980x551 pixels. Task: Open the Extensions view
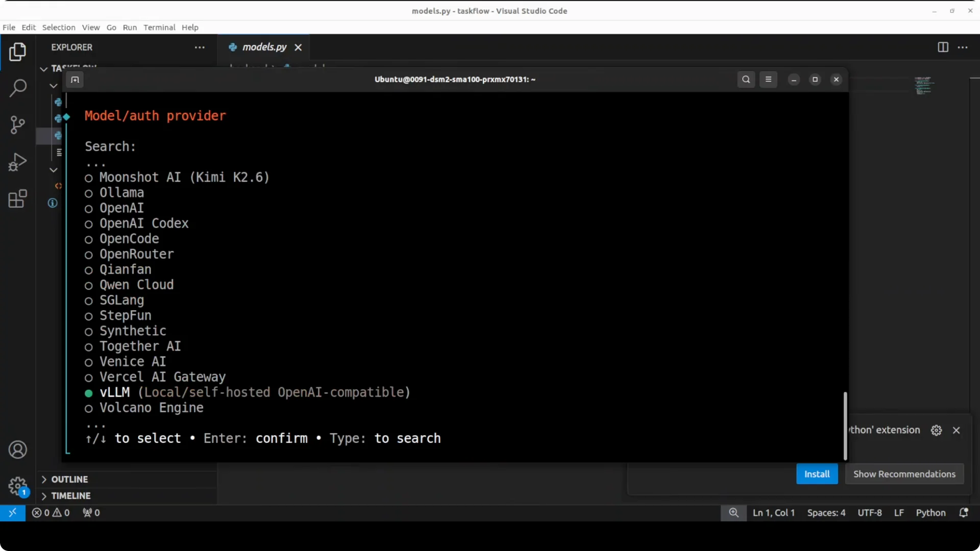pyautogui.click(x=18, y=199)
